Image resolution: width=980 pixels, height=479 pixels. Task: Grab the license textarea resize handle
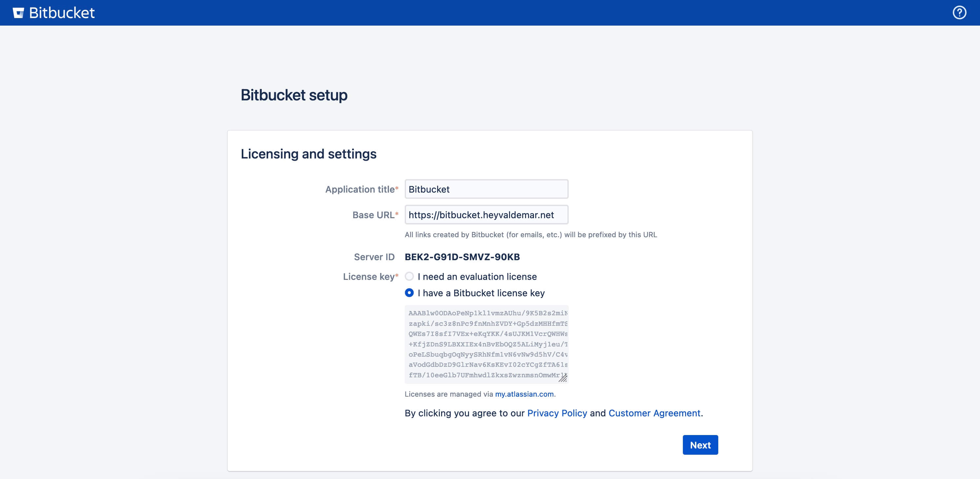(x=563, y=378)
